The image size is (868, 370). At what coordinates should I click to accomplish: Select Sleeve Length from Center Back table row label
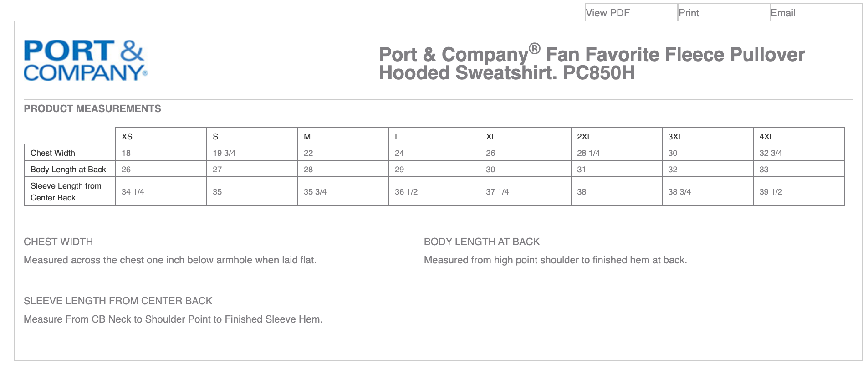[66, 191]
